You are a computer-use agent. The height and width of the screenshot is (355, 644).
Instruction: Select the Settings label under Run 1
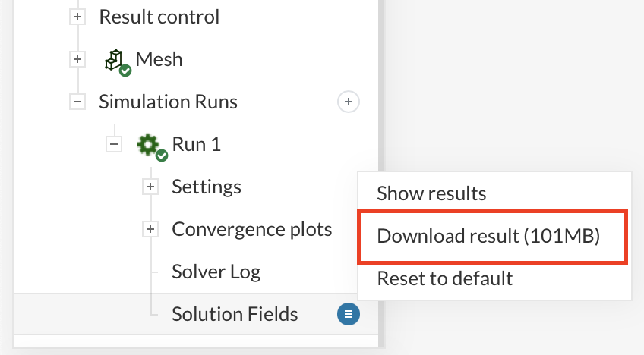[x=207, y=187]
